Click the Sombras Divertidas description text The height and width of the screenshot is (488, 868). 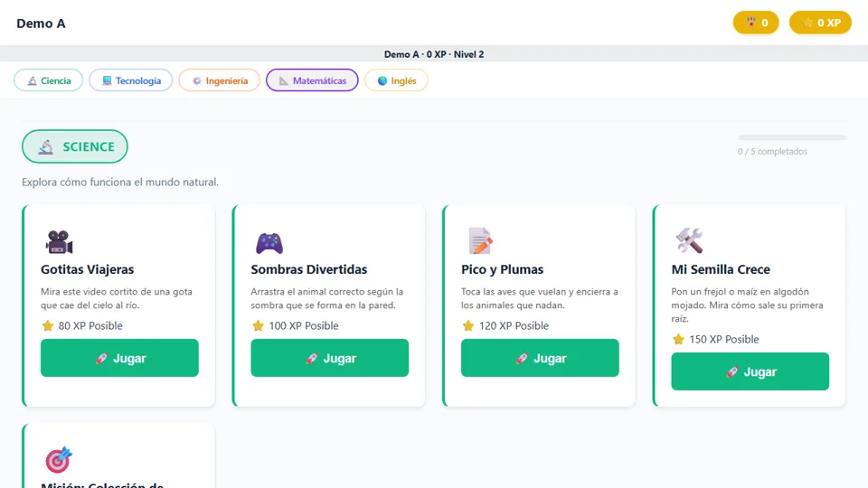[x=327, y=298]
